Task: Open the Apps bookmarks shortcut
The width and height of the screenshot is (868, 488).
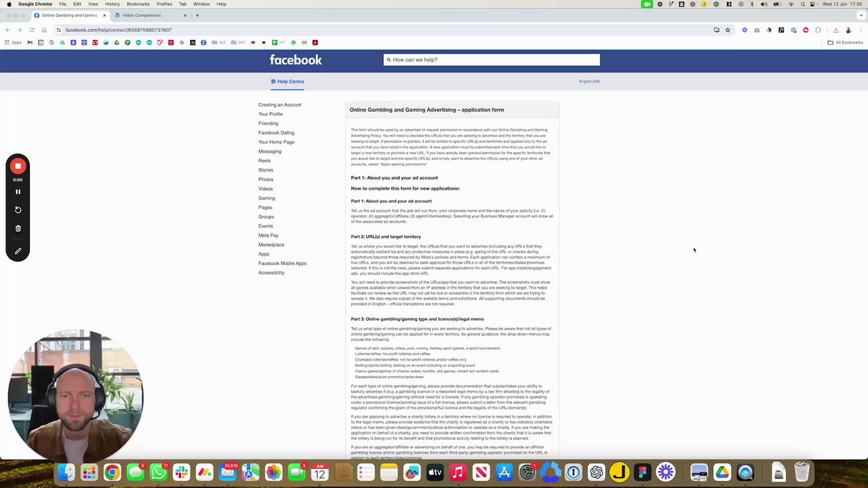Action: point(13,43)
